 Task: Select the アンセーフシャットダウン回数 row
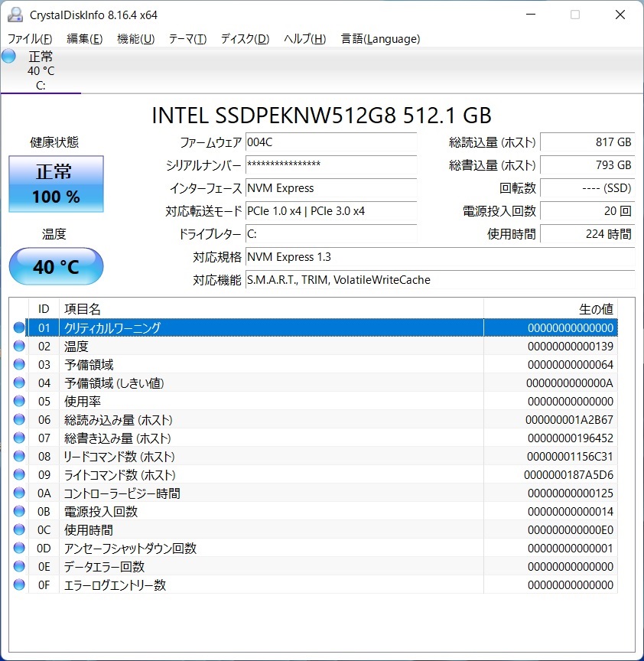[x=130, y=549]
